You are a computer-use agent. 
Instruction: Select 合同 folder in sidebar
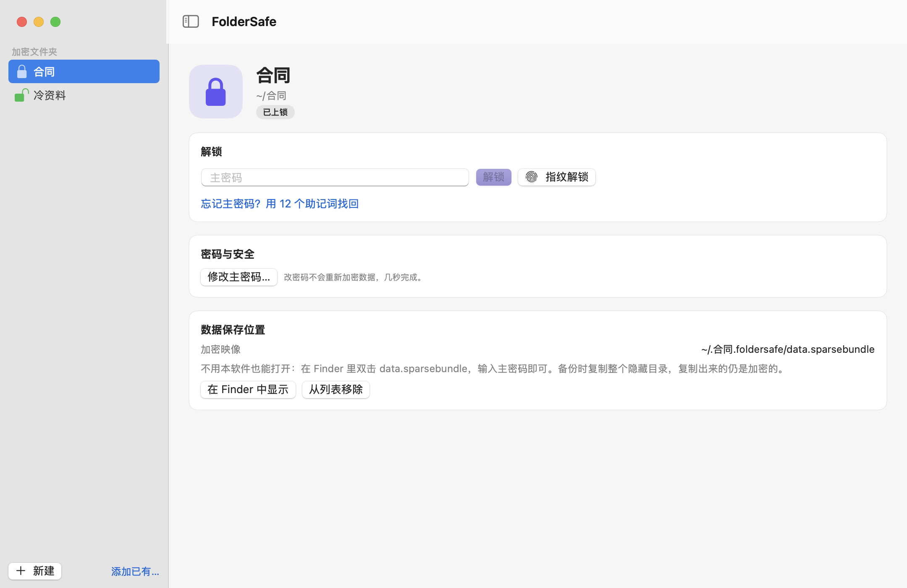pyautogui.click(x=84, y=71)
